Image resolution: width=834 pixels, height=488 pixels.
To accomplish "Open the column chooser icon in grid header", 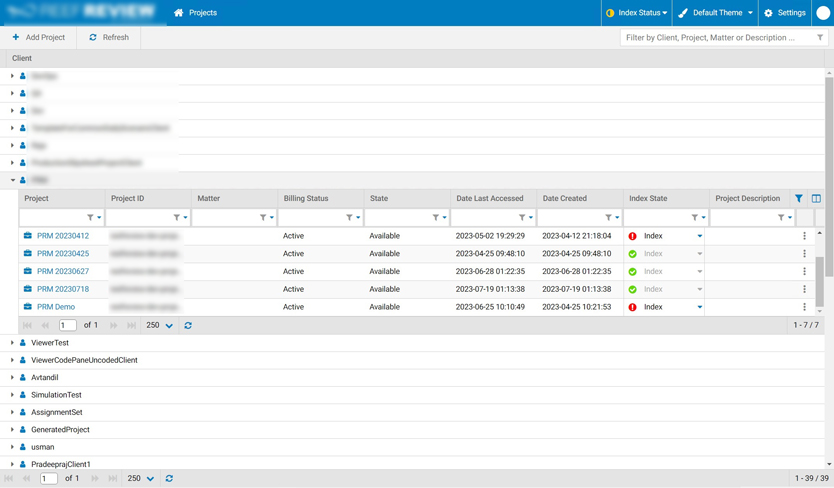I will pos(816,199).
